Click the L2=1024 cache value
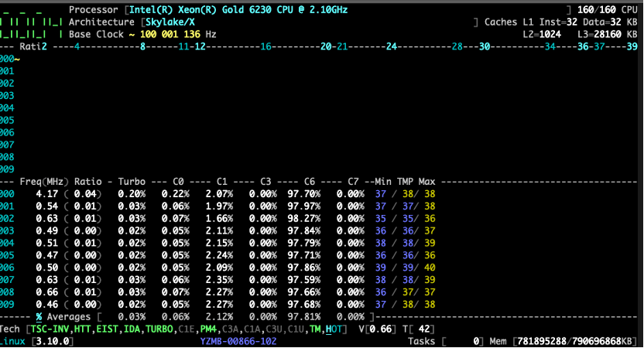The height and width of the screenshot is (348, 644). [542, 35]
